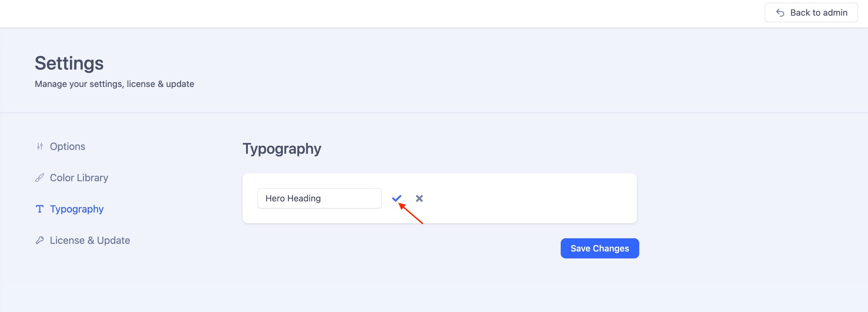Select Typography in the settings sidebar
868x312 pixels.
click(77, 209)
